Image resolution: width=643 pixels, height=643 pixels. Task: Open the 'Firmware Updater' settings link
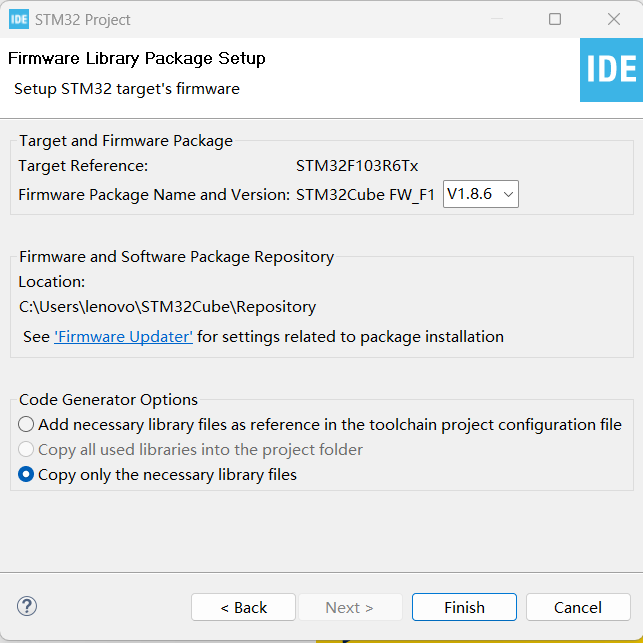[123, 337]
